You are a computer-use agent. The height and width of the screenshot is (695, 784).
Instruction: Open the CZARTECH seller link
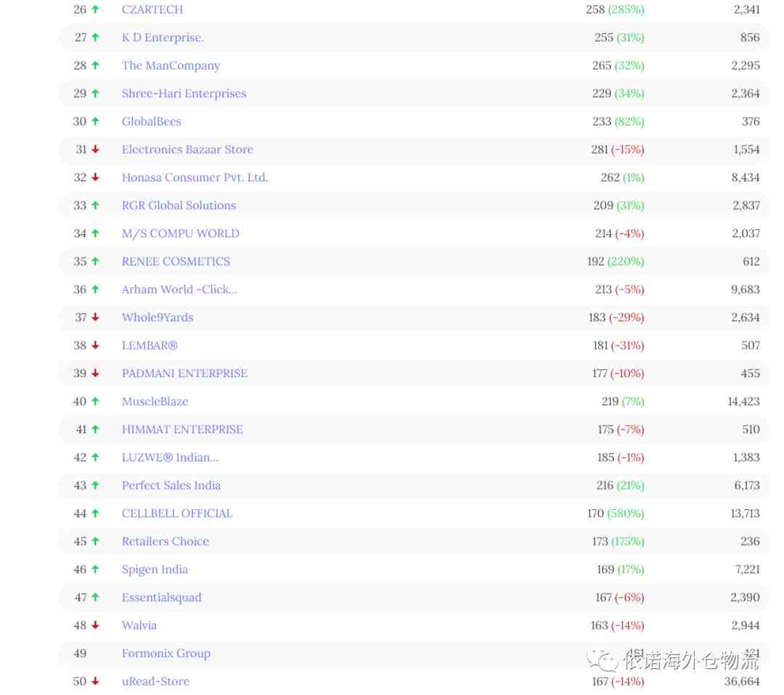click(152, 9)
